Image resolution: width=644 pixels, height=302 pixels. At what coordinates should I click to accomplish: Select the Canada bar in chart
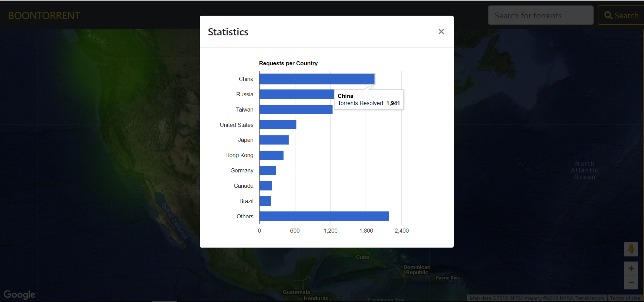(266, 186)
